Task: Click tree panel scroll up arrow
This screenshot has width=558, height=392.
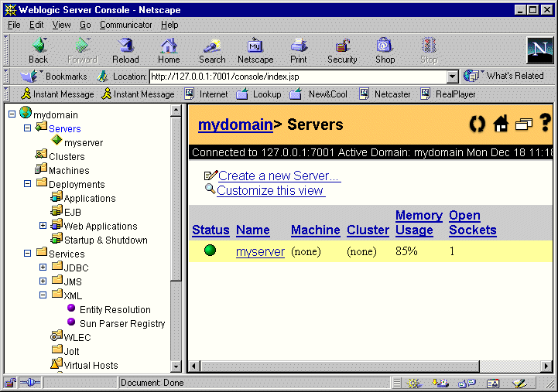Action: coord(176,111)
